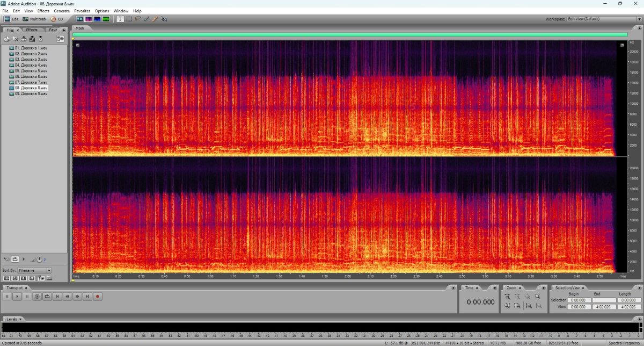Select file 01. Дорожка 1.wav
Viewport: 644px width, 346px height.
point(31,48)
